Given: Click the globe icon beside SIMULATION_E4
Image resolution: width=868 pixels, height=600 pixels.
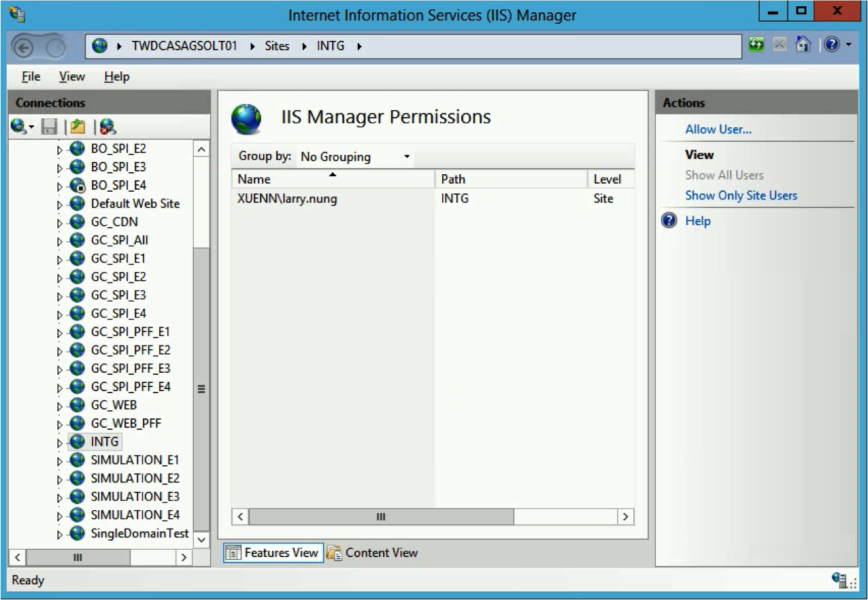Looking at the screenshot, I should point(77,516).
